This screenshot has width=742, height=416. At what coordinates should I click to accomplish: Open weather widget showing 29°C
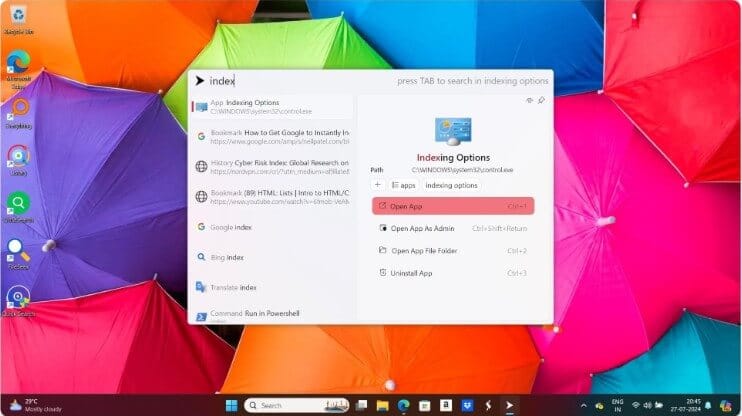pos(35,406)
